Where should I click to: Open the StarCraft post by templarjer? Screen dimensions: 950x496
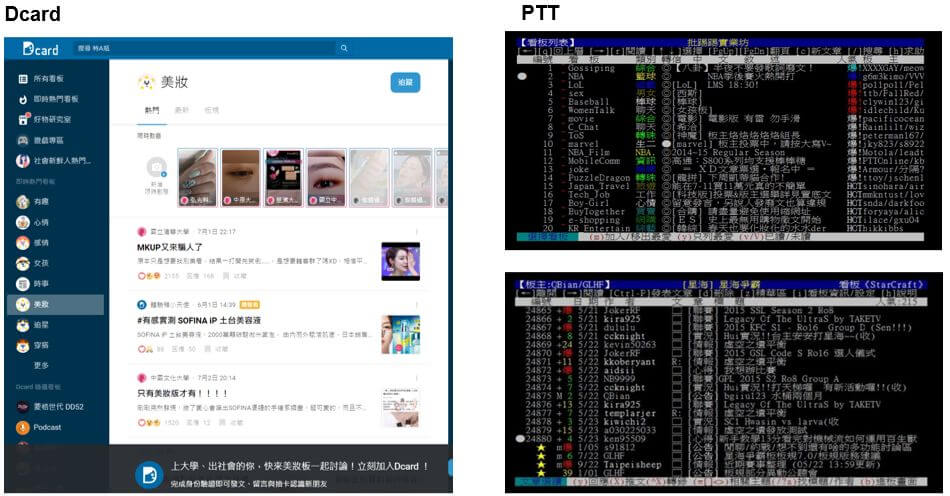[x=721, y=413]
